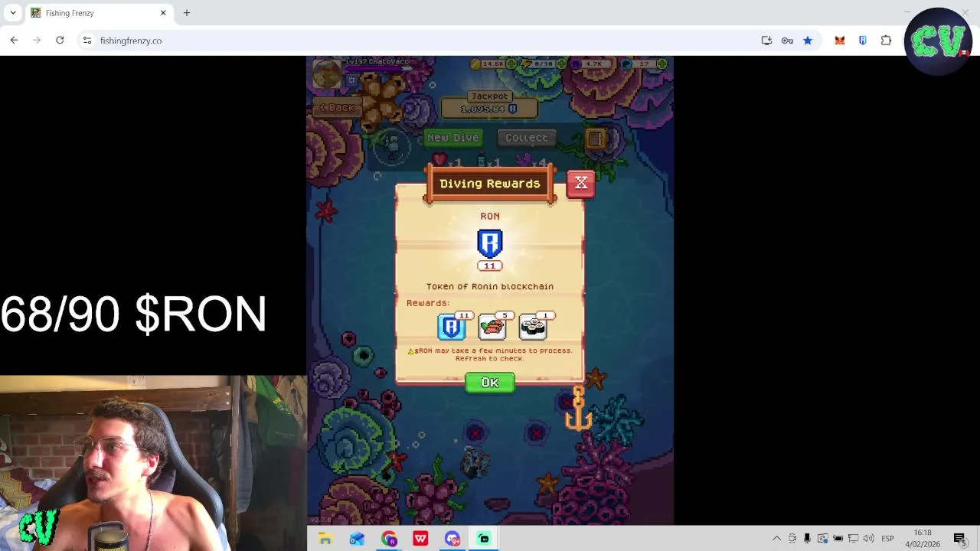Click the large RON shield emblem

(x=490, y=243)
